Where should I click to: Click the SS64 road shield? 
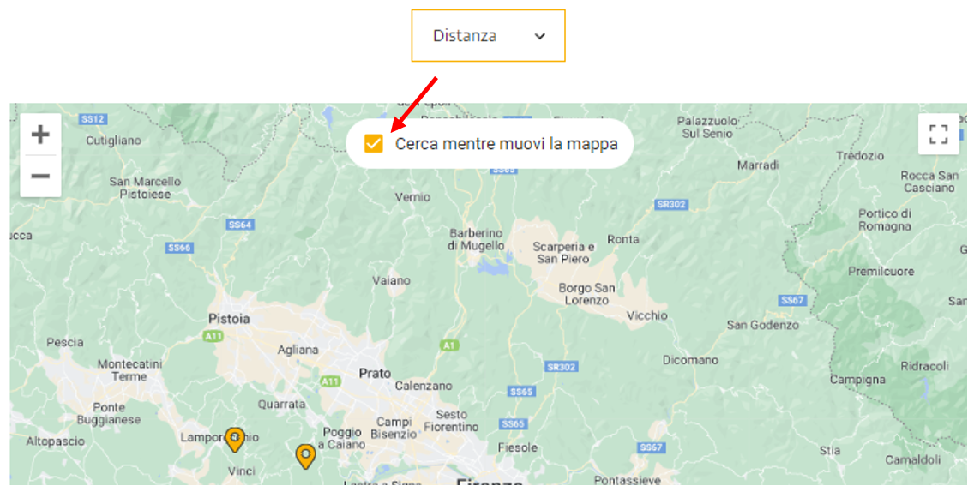[x=240, y=225]
